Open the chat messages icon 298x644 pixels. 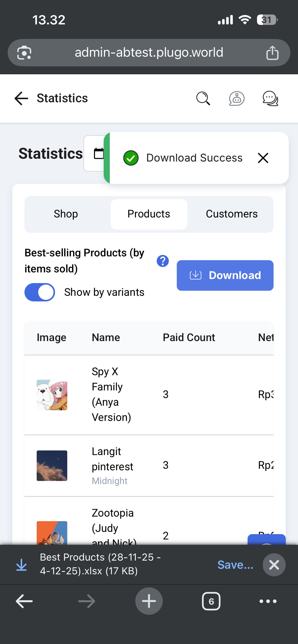pyautogui.click(x=270, y=98)
